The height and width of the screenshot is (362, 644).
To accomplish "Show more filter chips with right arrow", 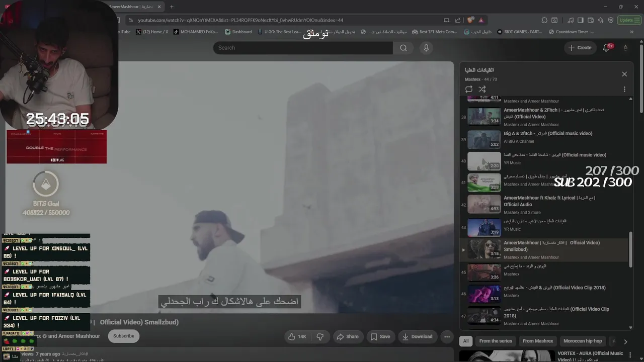I will pyautogui.click(x=625, y=341).
